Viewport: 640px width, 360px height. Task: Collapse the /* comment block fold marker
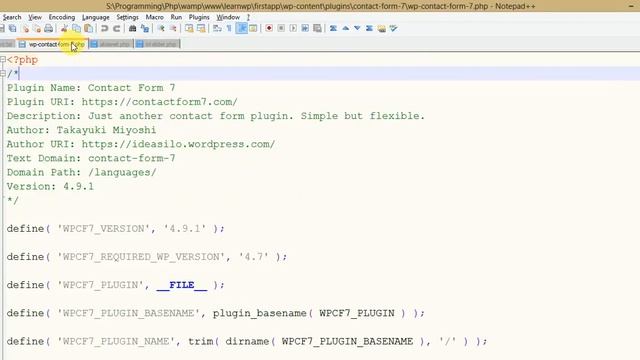[3, 73]
